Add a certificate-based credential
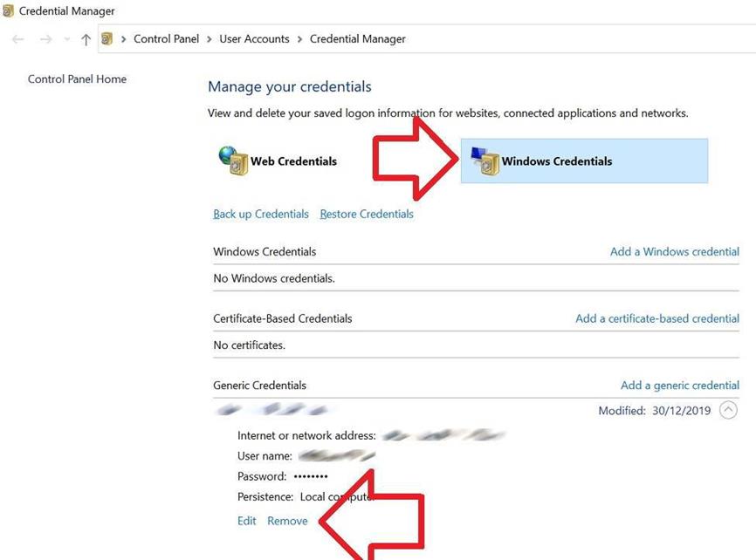 656,318
